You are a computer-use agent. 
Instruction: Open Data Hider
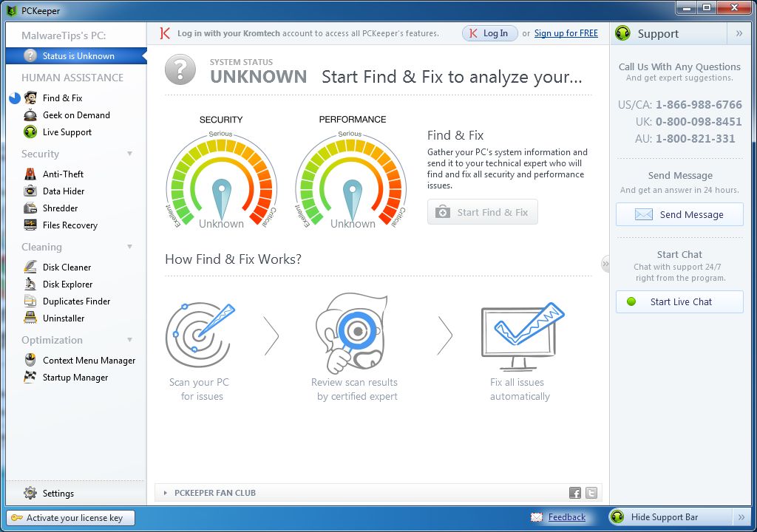tap(64, 191)
